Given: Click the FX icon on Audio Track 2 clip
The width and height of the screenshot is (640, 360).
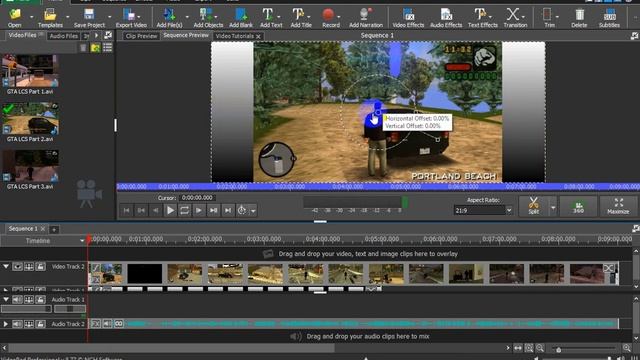Looking at the screenshot, I should (x=95, y=324).
